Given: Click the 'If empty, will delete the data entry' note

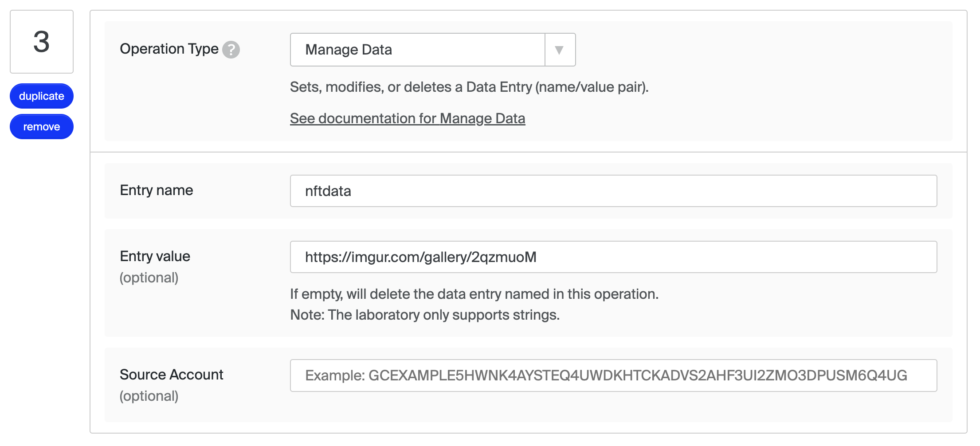Looking at the screenshot, I should click(x=474, y=294).
